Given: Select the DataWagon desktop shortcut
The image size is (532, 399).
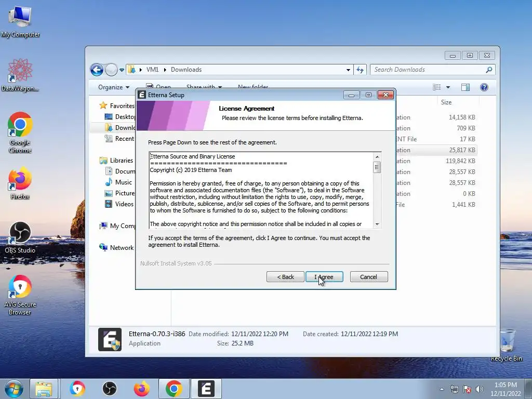Looking at the screenshot, I should tap(20, 75).
